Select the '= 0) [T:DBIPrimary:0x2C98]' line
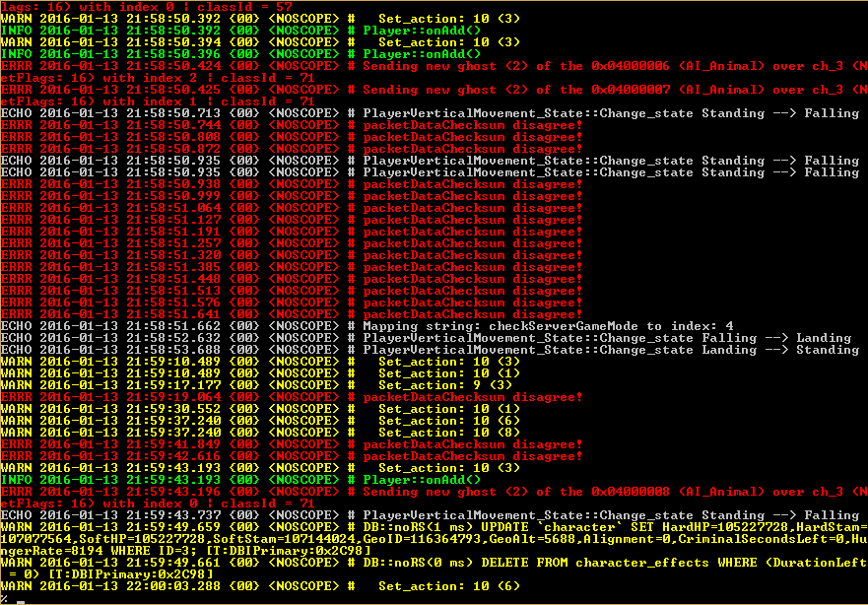 tap(110, 574)
